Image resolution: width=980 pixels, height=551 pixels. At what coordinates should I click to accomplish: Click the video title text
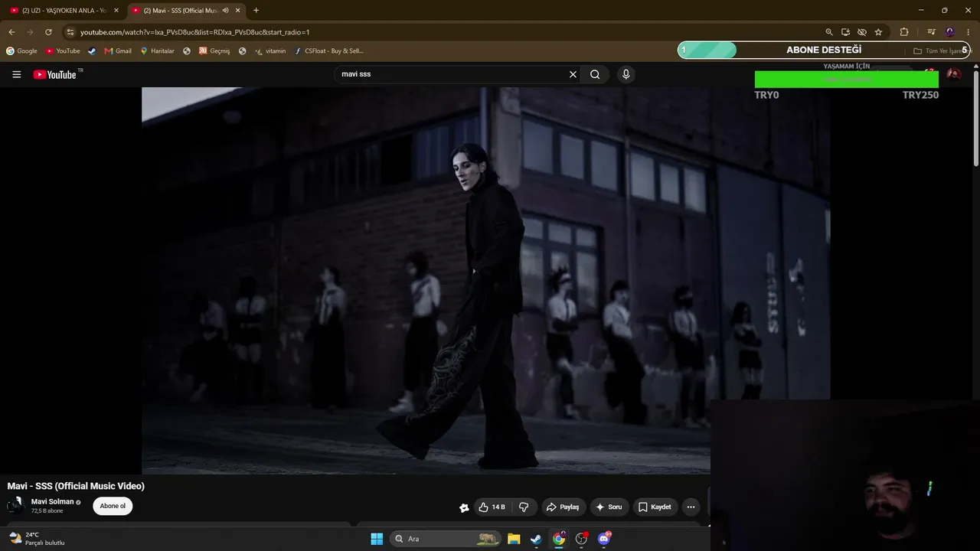click(x=76, y=486)
